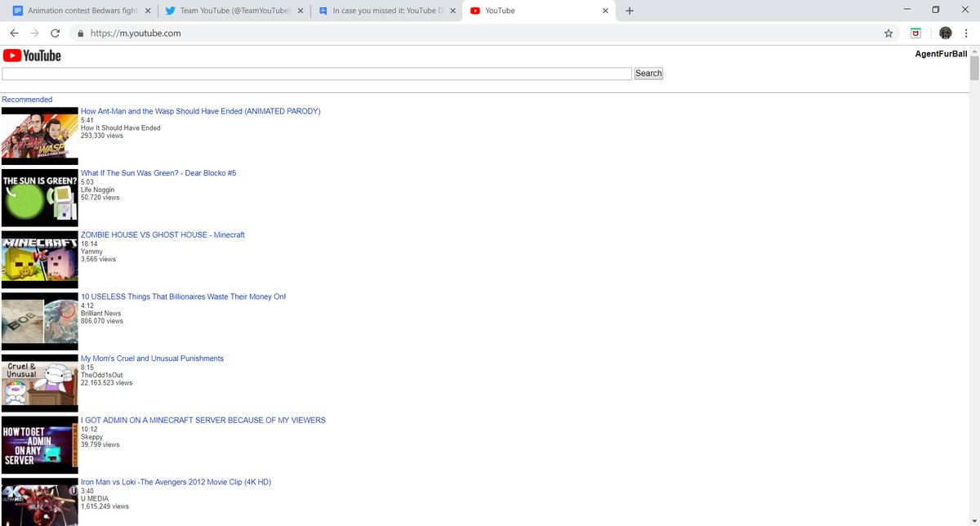980x526 pixels.
Task: Open a new browser tab
Action: coord(630,11)
